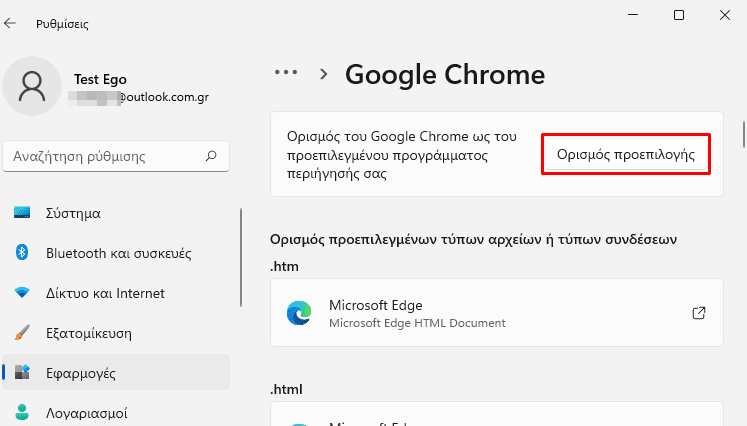747x426 pixels.
Task: Maximize the Settings window
Action: tap(679, 15)
